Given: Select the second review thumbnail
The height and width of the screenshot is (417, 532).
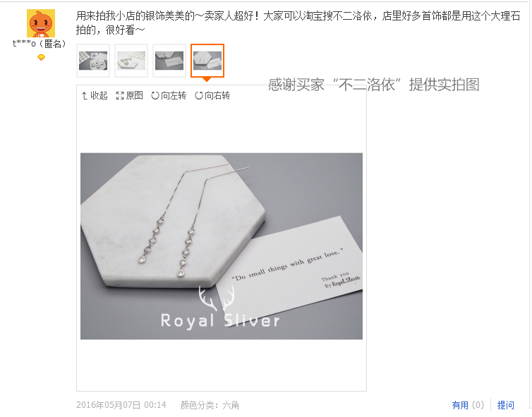Looking at the screenshot, I should (131, 61).
